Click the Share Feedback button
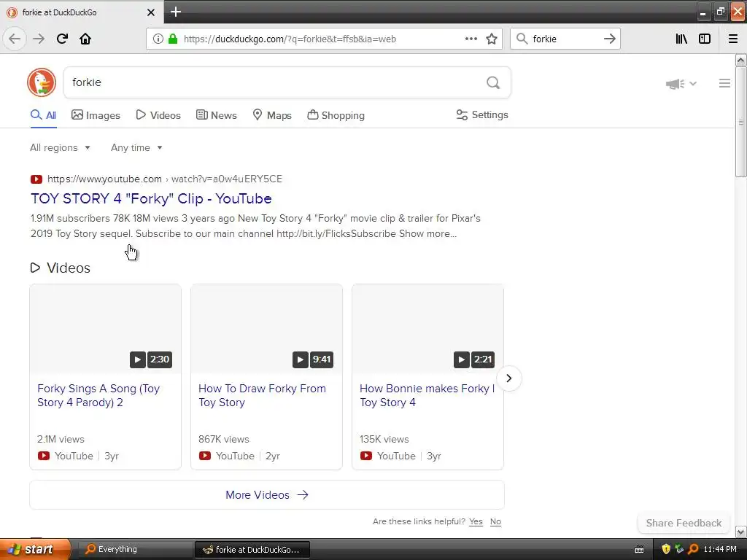Viewport: 747px width, 560px height. (x=684, y=523)
